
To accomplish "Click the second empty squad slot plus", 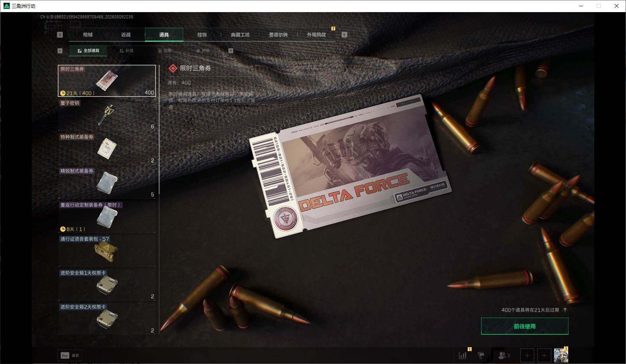I will tap(544, 355).
